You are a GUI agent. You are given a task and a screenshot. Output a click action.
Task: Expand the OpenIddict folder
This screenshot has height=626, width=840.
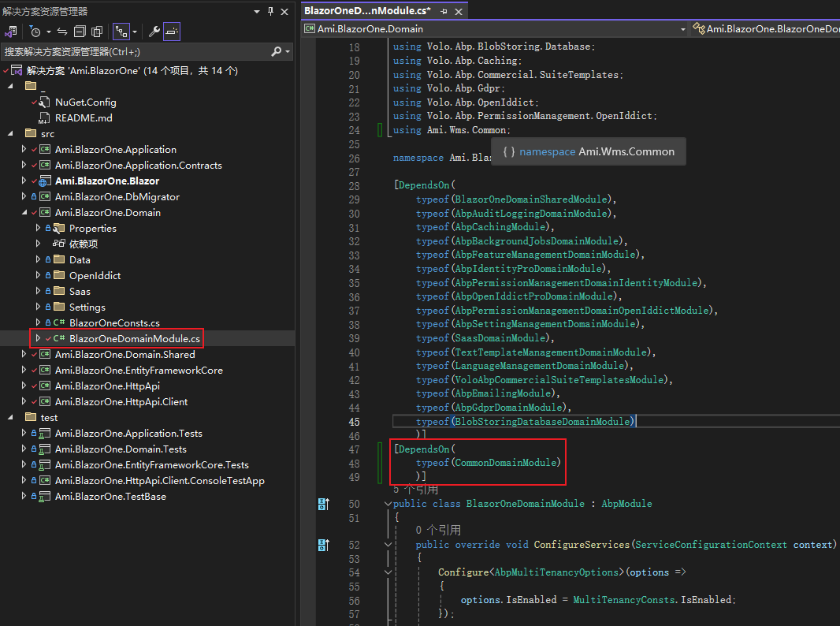[x=38, y=276]
